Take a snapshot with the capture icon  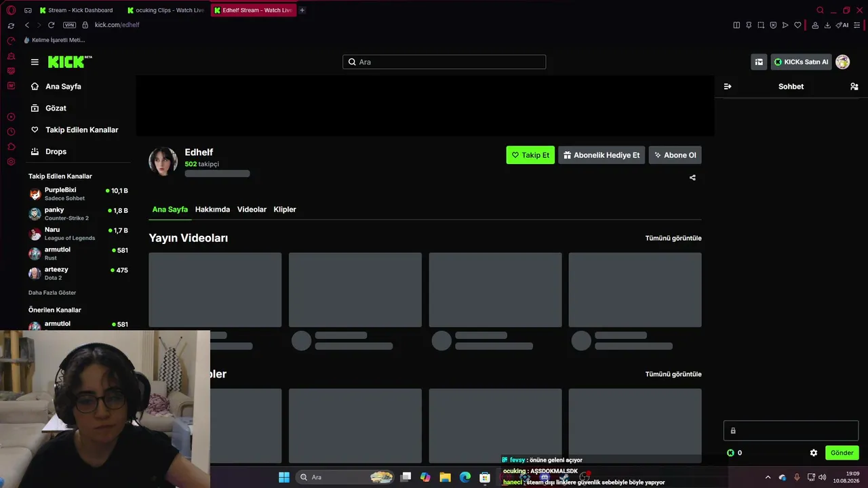click(761, 25)
